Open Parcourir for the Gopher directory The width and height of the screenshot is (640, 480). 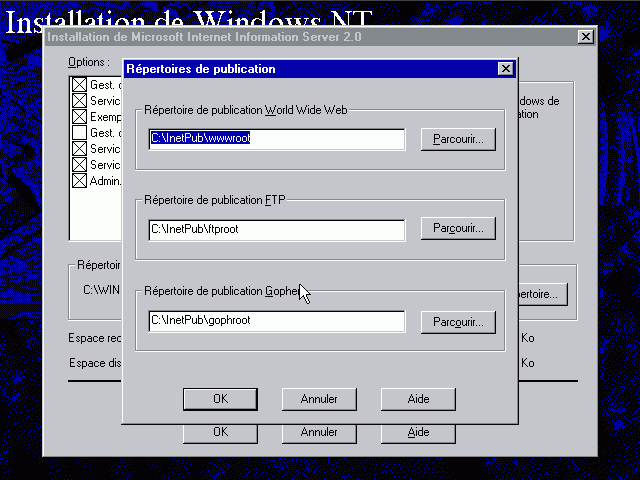458,321
